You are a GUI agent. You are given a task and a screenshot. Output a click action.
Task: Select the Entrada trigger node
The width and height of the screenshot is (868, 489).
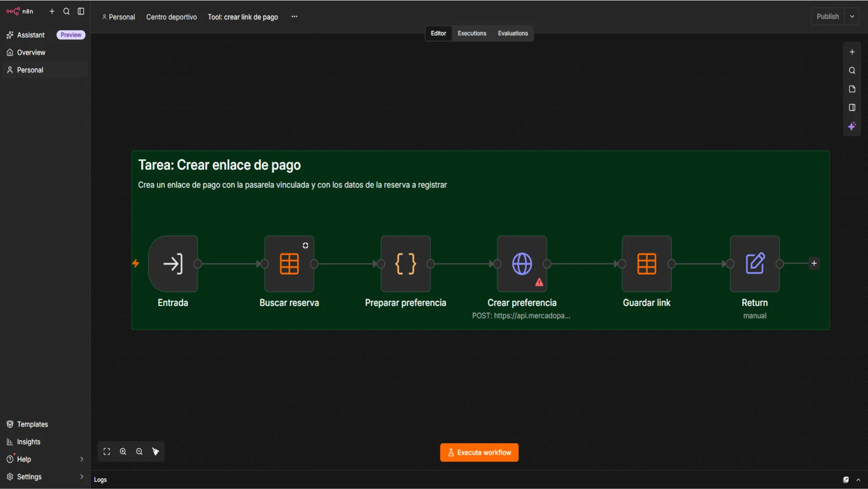tap(173, 264)
